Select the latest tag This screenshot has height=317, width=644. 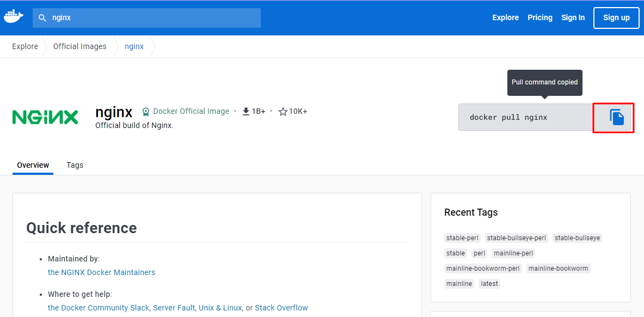(x=489, y=284)
